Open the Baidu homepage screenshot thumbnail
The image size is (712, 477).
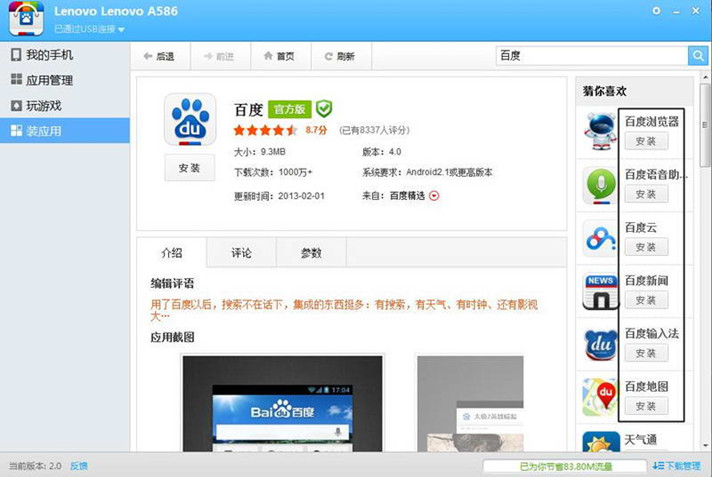click(282, 403)
